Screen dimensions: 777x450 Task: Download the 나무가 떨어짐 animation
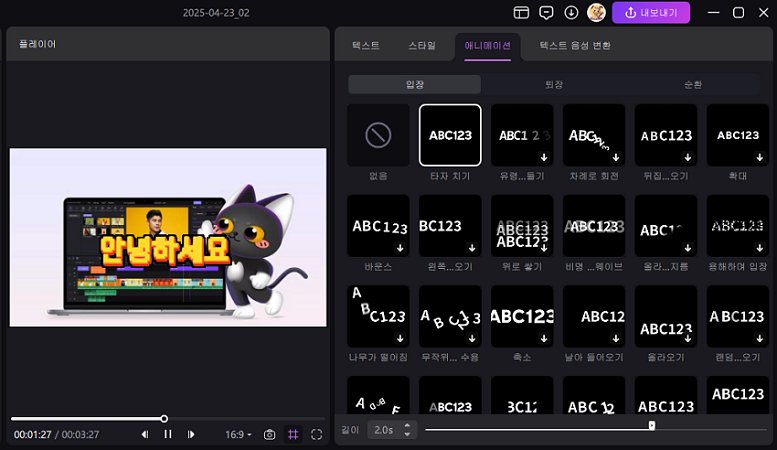click(400, 338)
